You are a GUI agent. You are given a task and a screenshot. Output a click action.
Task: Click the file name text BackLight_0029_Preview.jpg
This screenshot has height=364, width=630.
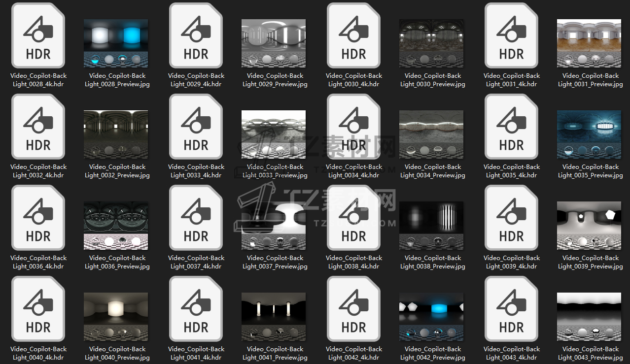[275, 80]
